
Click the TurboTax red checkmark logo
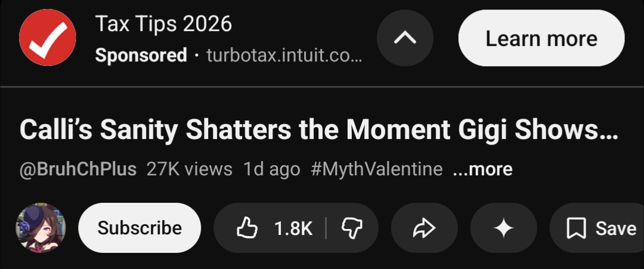[48, 38]
